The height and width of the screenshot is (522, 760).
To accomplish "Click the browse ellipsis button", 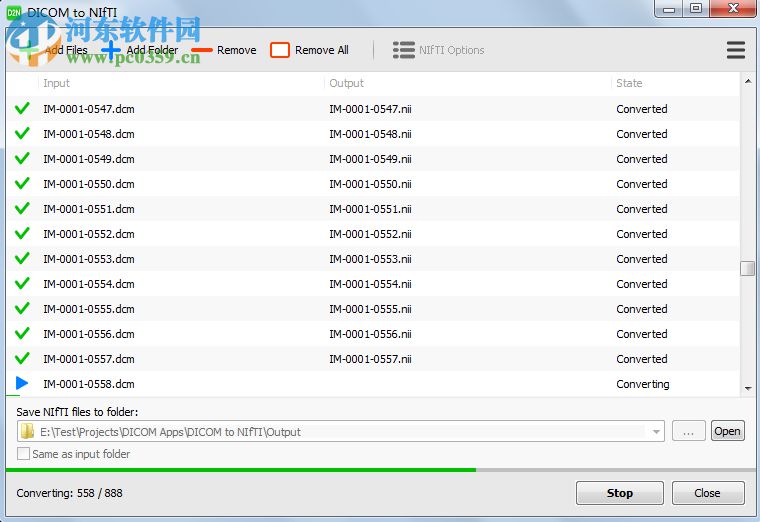I will [x=688, y=431].
